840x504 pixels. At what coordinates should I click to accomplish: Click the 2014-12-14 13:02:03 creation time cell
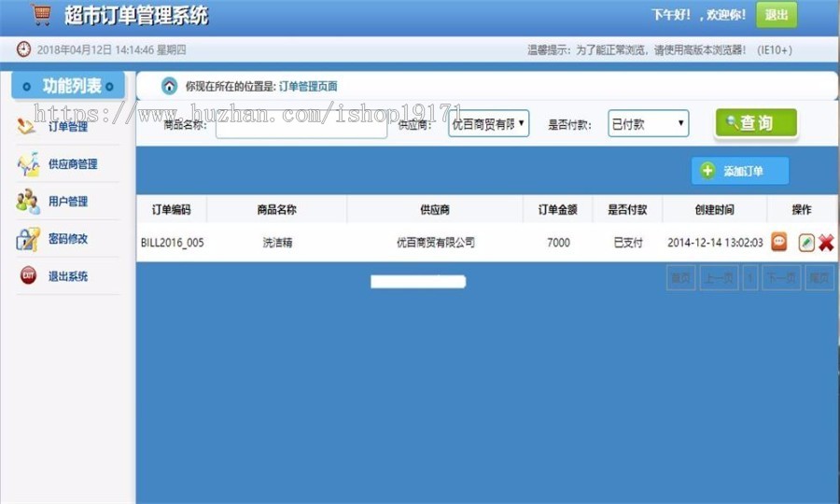(715, 243)
